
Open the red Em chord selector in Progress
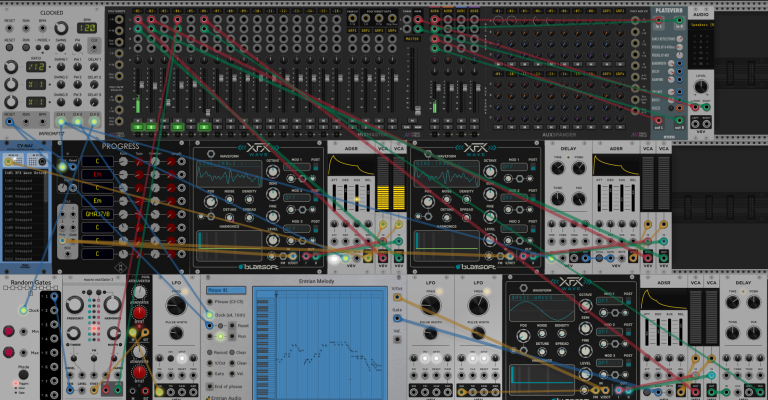pos(97,174)
